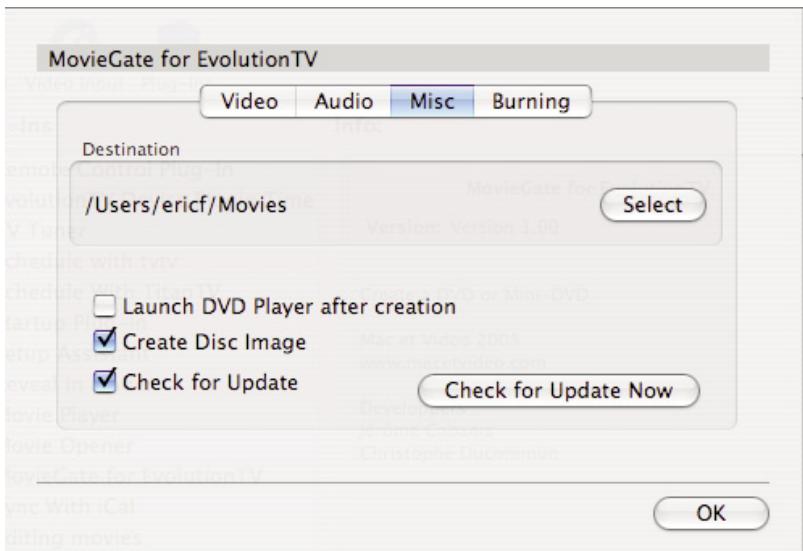Go to the Burning tab

click(530, 101)
